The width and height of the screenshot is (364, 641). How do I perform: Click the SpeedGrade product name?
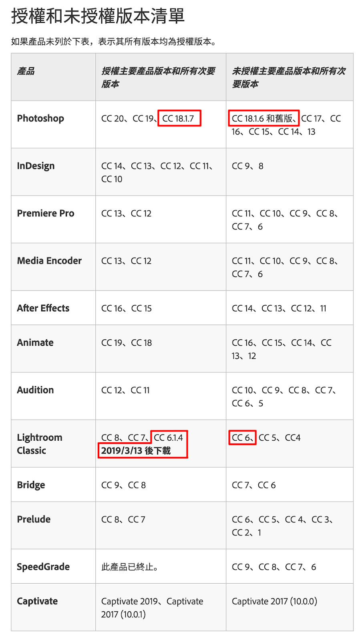point(43,567)
